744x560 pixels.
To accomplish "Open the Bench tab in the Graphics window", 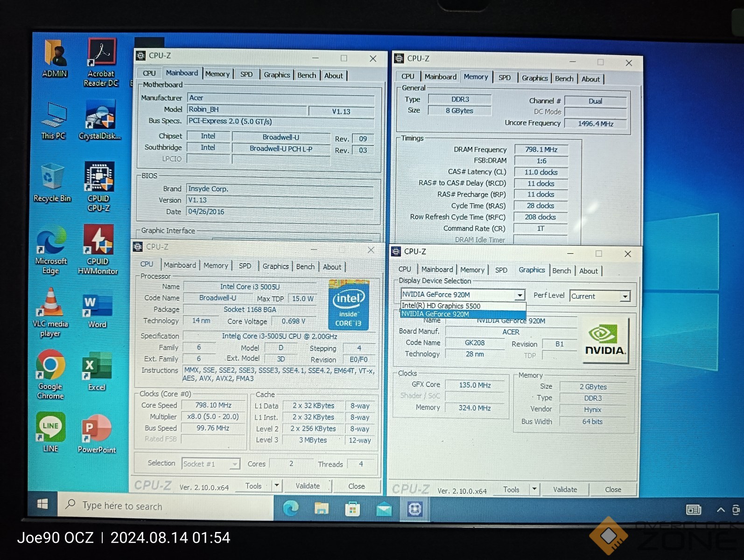I will (x=562, y=271).
